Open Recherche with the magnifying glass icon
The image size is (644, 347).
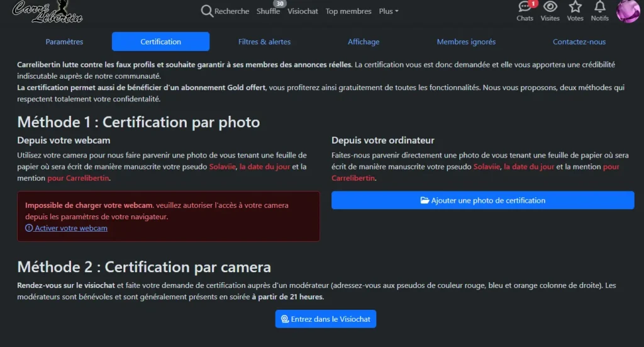click(x=225, y=11)
